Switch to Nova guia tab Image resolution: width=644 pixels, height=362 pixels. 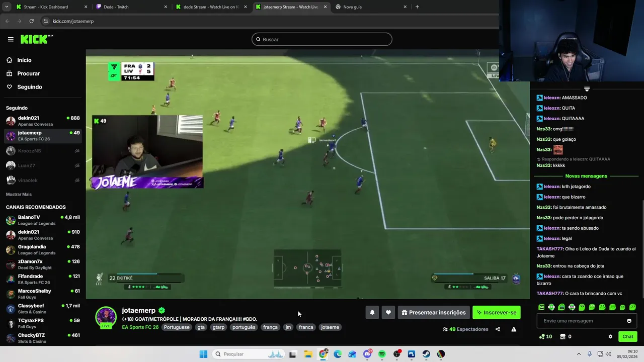(x=371, y=7)
